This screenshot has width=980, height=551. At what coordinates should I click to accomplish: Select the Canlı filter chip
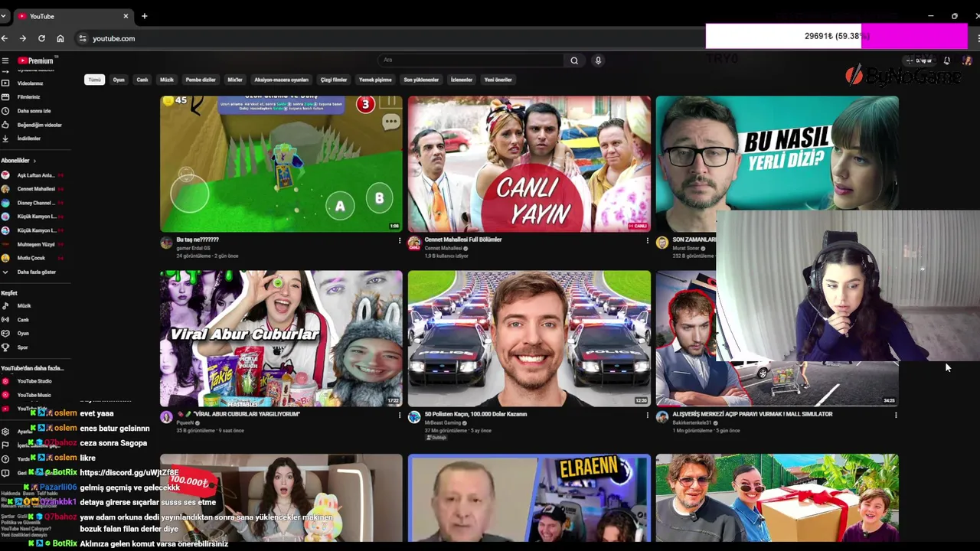(x=142, y=80)
